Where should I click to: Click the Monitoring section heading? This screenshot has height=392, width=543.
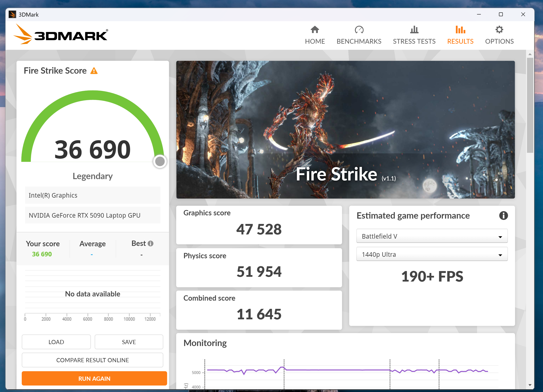click(205, 343)
